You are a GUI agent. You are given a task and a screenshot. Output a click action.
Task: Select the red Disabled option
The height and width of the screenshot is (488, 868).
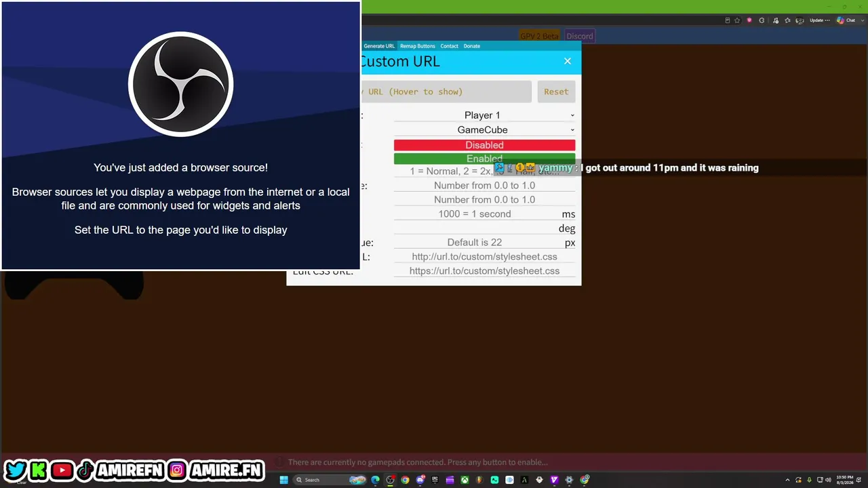click(484, 145)
